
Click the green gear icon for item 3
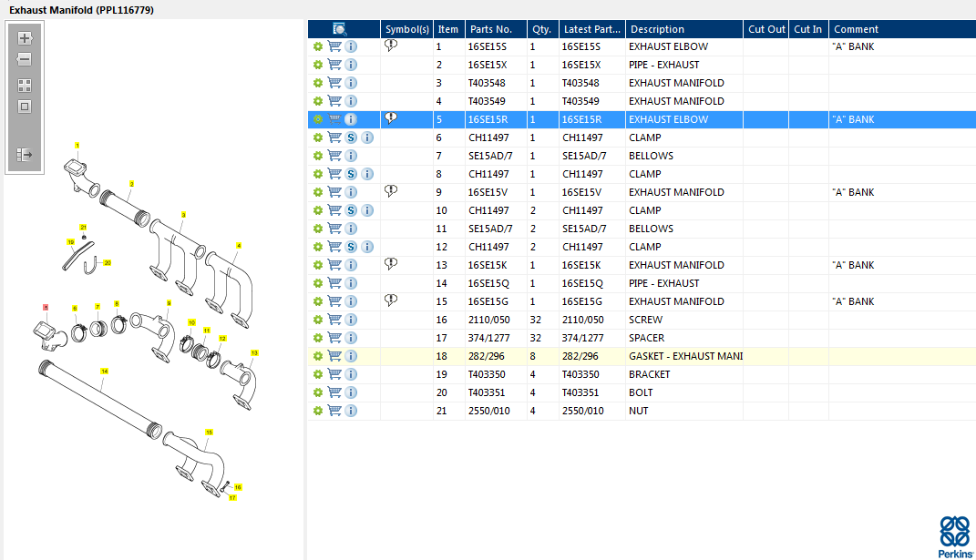[317, 83]
